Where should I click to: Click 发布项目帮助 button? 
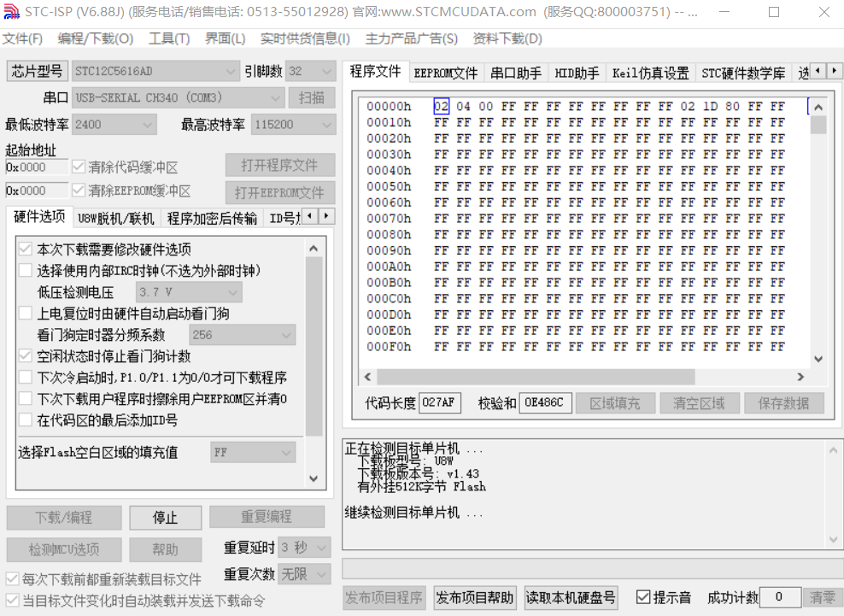[473, 598]
